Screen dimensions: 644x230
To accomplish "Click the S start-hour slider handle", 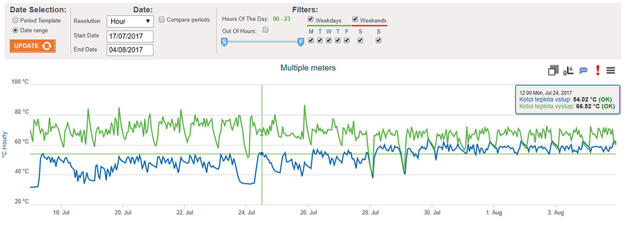I will pos(225,41).
